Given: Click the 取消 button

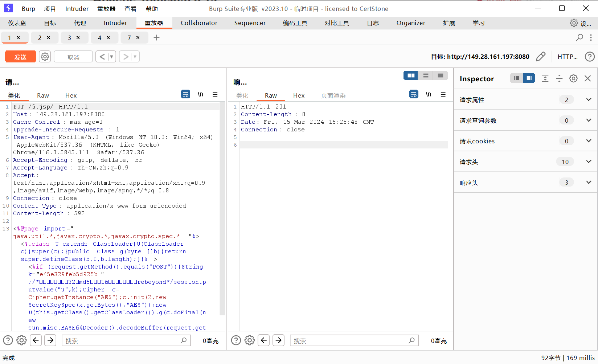Looking at the screenshot, I should 73,57.
